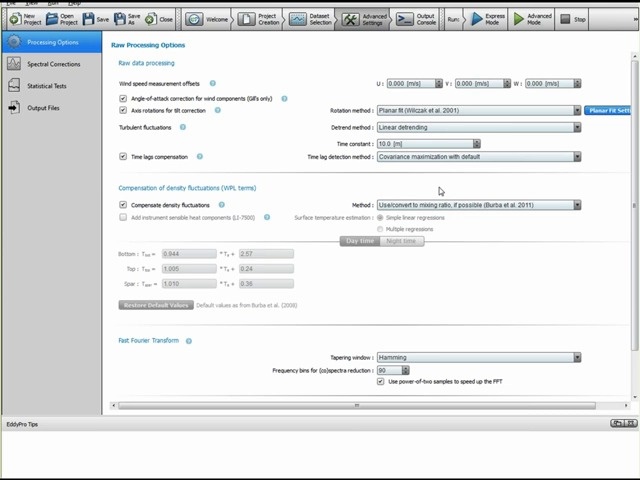Screen dimensions: 640x480
Task: Toggle angle-of-attack correction checkbox
Action: pyautogui.click(x=123, y=98)
